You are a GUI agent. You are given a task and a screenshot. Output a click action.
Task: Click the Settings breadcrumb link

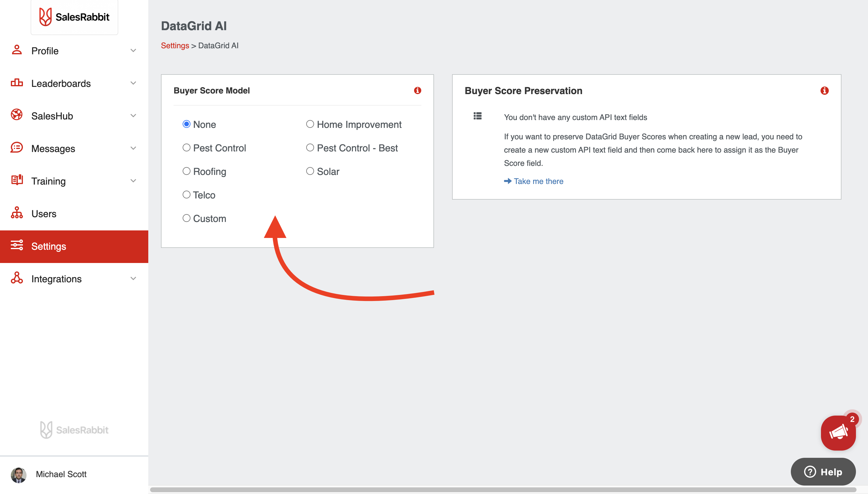[x=175, y=46]
